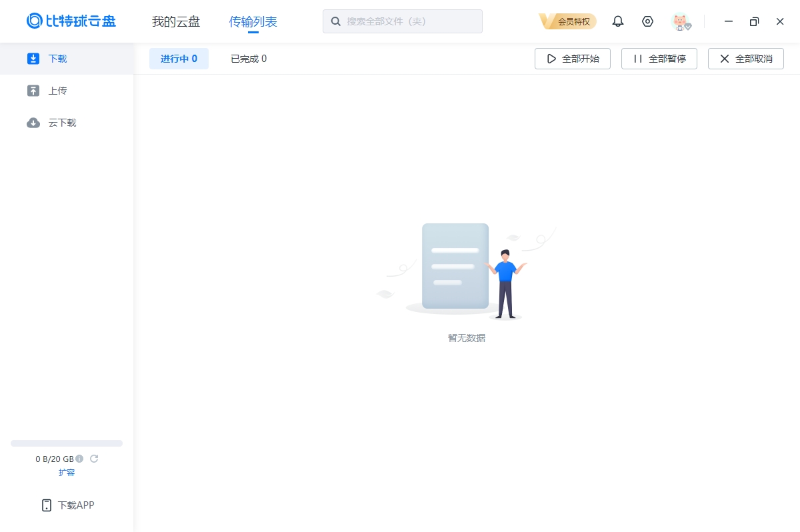Refresh storage usage with the refresh icon

coord(94,459)
